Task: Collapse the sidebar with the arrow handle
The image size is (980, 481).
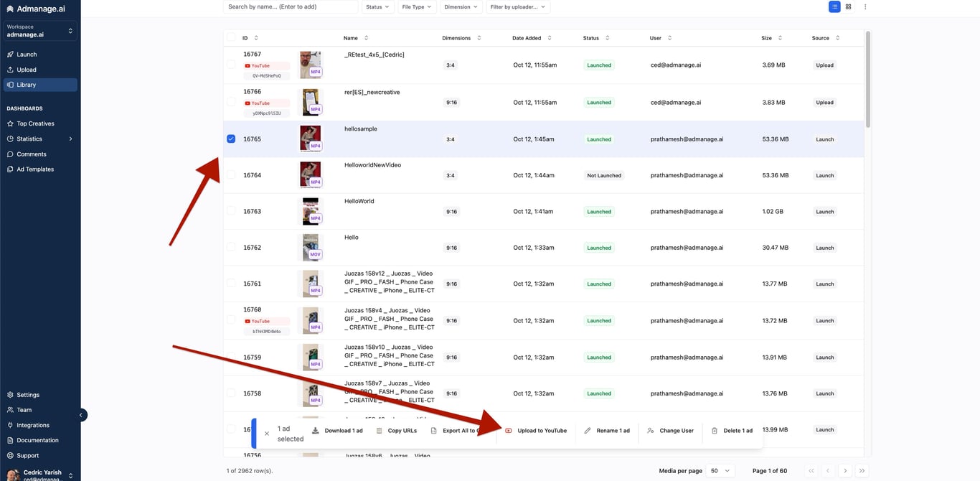Action: pyautogui.click(x=82, y=415)
